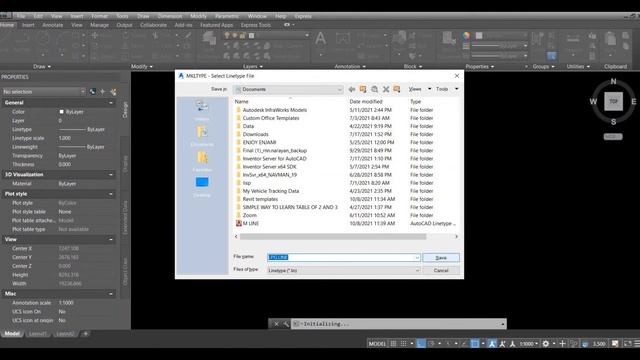Create a new folder in file dialog
Screen dimensions: 640x360
coord(397,89)
